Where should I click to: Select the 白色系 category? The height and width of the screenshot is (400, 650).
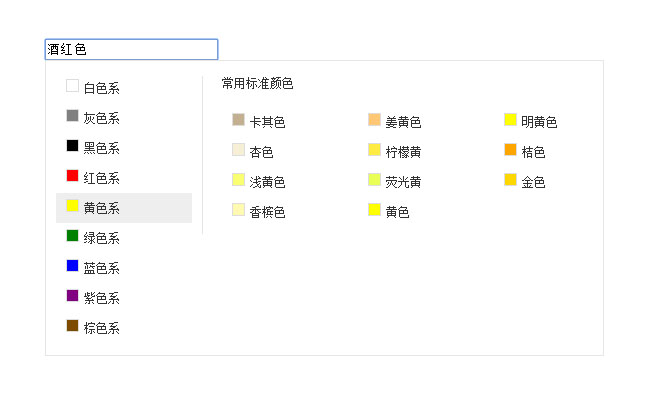click(x=93, y=88)
